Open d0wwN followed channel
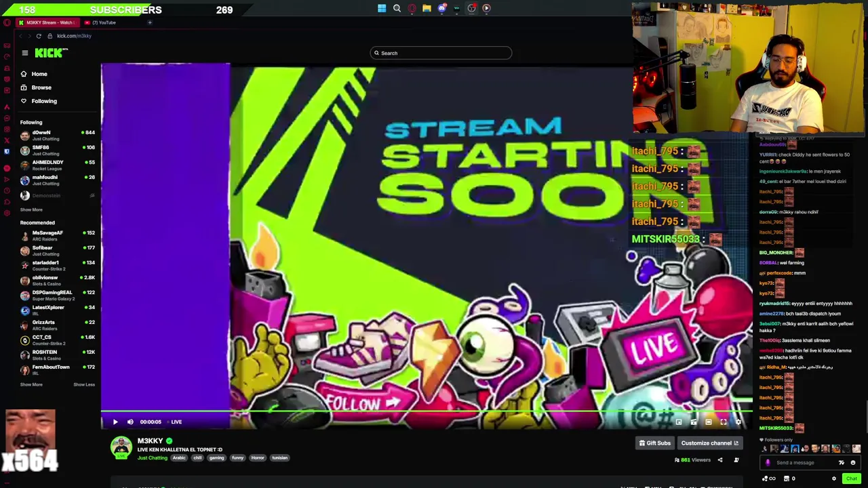The image size is (868, 488). (58, 136)
